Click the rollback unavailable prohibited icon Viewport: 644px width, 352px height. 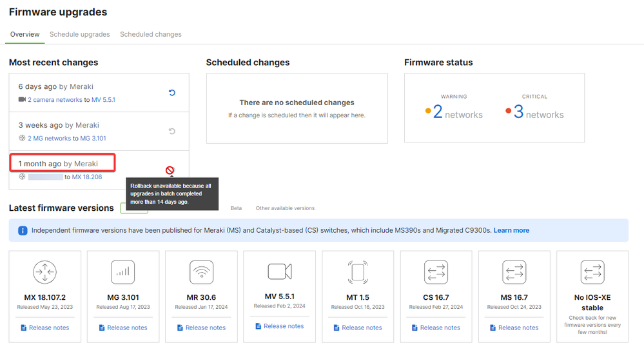click(x=170, y=170)
